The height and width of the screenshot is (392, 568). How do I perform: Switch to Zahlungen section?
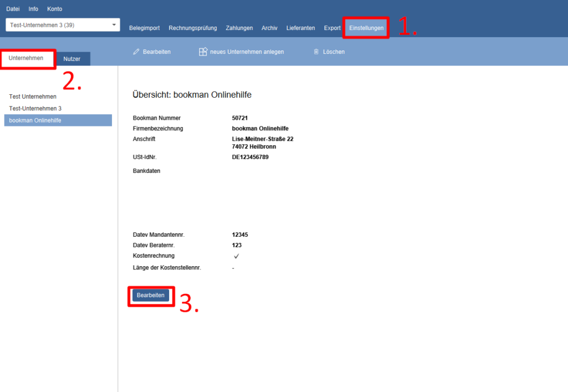pyautogui.click(x=239, y=28)
